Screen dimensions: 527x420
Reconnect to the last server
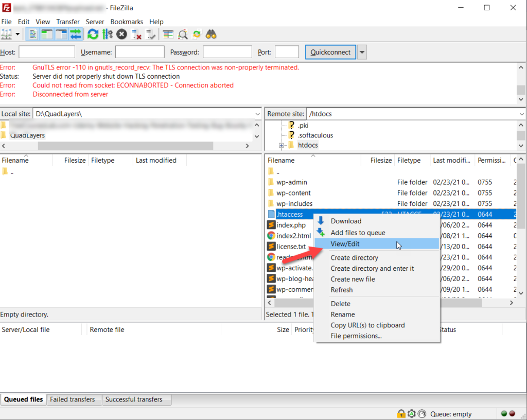coord(151,34)
